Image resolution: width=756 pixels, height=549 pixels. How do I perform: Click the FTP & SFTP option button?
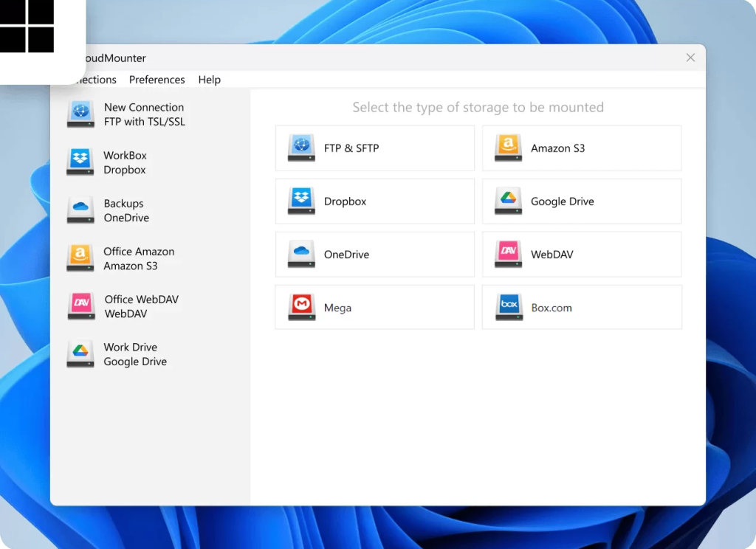[x=374, y=148]
